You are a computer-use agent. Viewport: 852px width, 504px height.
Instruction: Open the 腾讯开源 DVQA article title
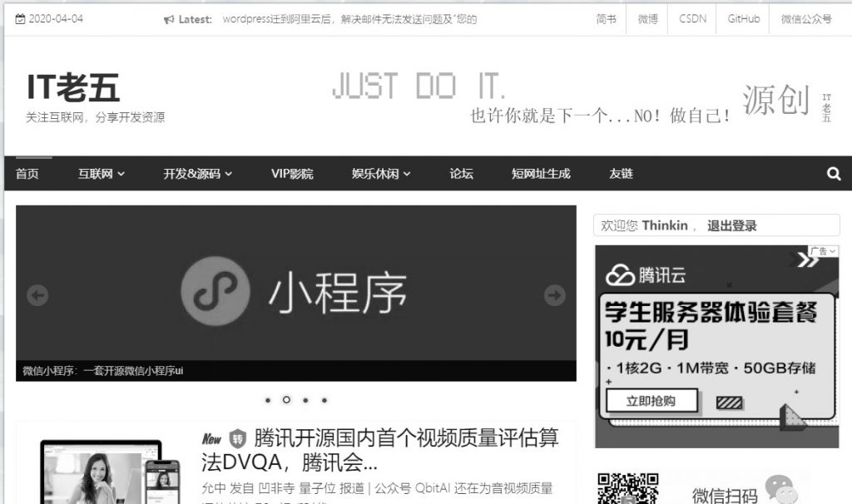[x=379, y=450]
